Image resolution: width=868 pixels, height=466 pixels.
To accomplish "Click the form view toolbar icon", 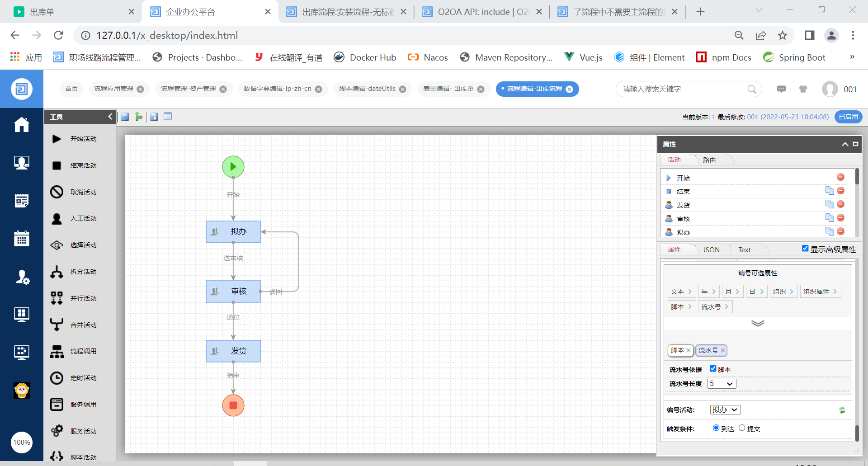I will pos(168,117).
